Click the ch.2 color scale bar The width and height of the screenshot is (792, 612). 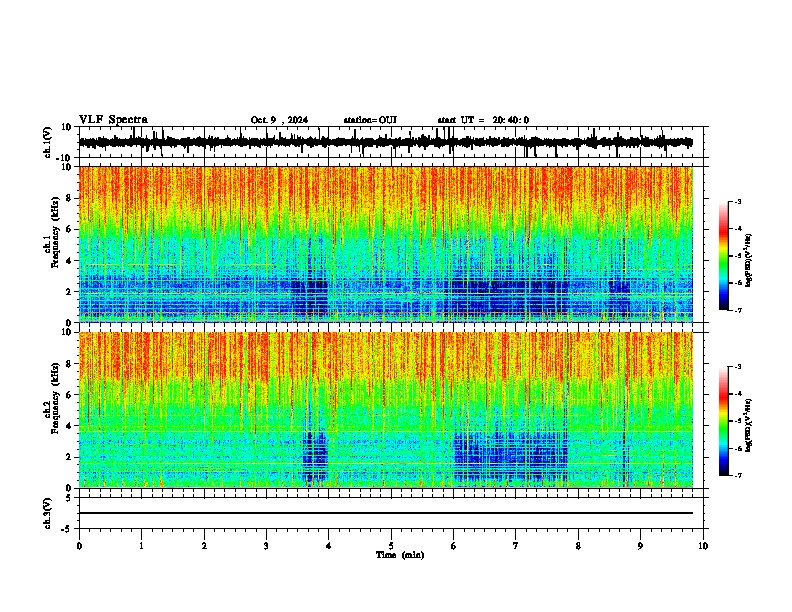click(x=724, y=421)
